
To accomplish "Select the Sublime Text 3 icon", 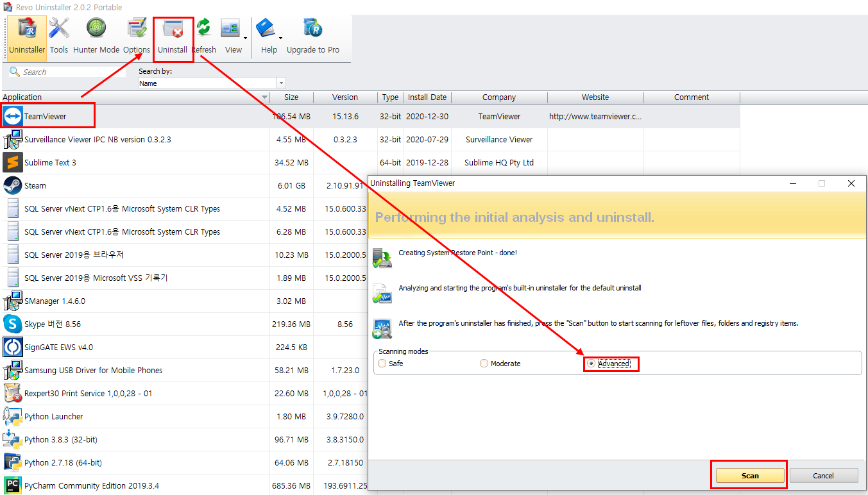I will 13,162.
